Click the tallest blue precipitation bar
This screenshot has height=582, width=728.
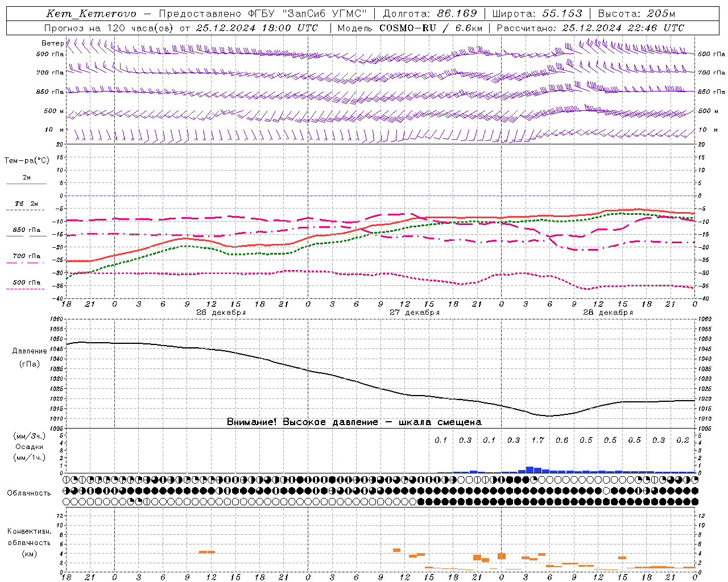click(530, 469)
